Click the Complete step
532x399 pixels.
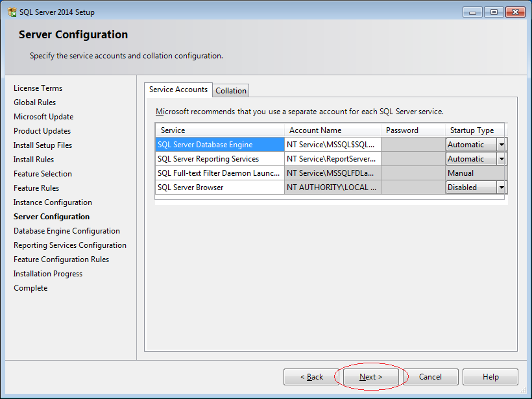[30, 288]
